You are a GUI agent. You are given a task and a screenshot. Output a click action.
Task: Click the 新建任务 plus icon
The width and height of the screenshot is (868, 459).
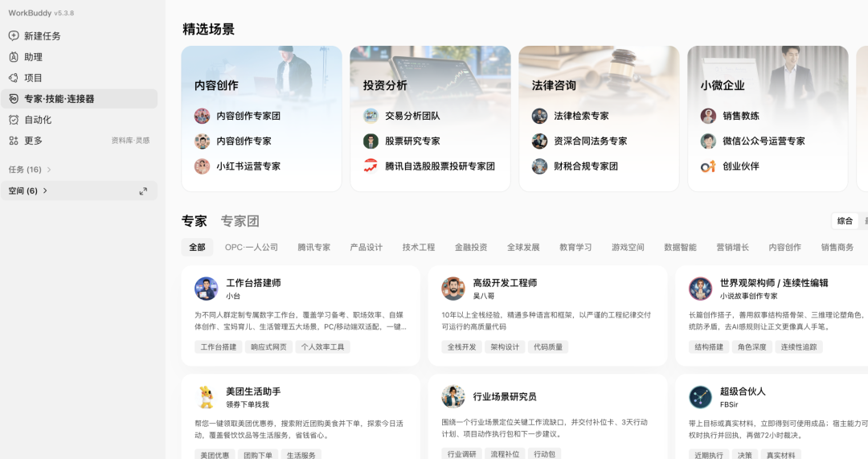(x=14, y=36)
